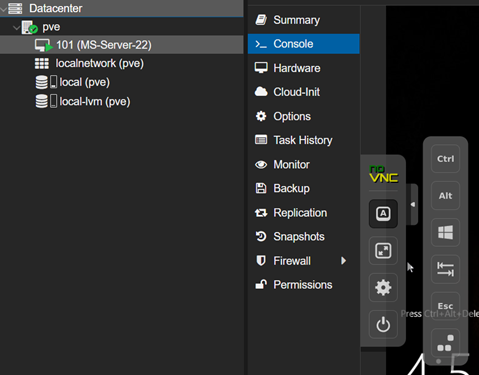The image size is (479, 375).
Task: Click the Task History list icon
Action: point(261,140)
